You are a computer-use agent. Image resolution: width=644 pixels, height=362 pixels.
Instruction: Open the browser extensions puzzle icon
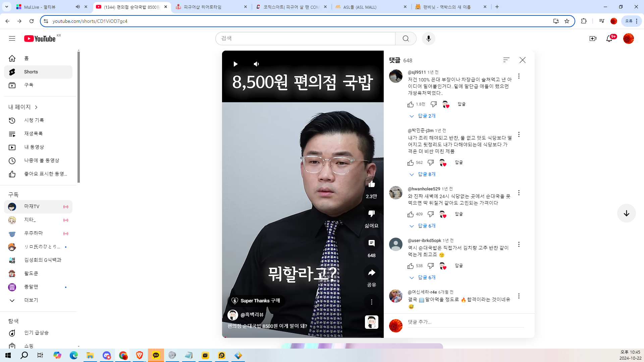[x=584, y=21]
